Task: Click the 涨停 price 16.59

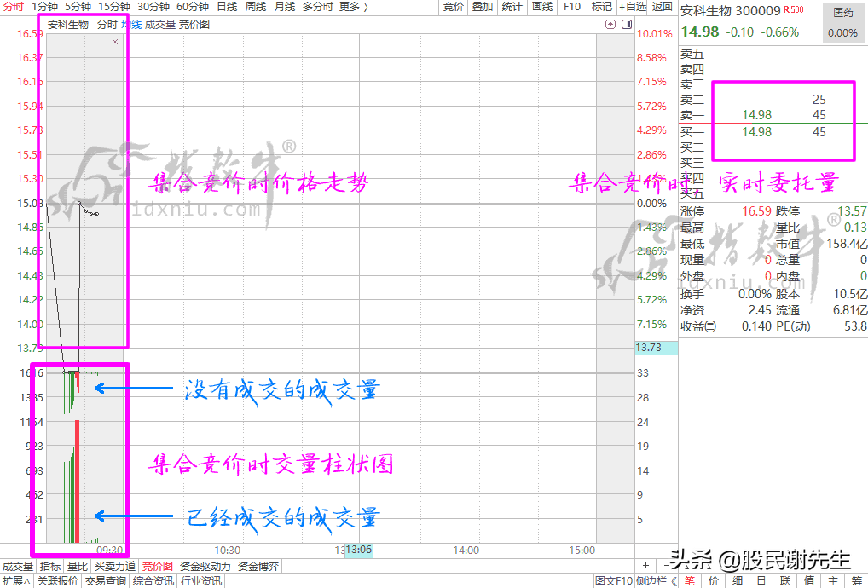Action: [756, 211]
